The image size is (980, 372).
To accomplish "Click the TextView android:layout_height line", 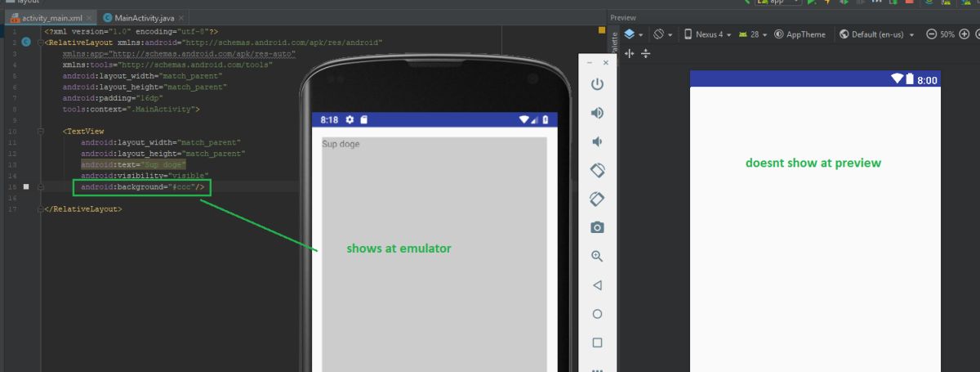I will click(x=163, y=153).
